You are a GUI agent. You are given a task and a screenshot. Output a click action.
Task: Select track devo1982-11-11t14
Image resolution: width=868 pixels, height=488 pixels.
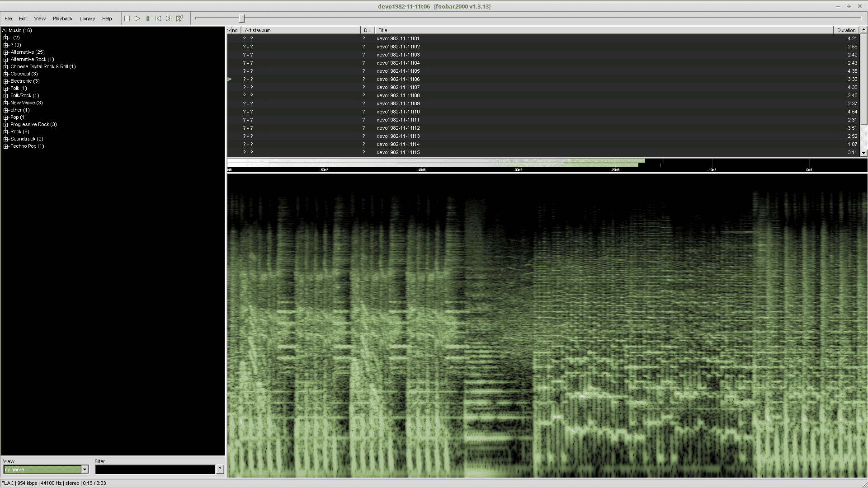[543, 144]
